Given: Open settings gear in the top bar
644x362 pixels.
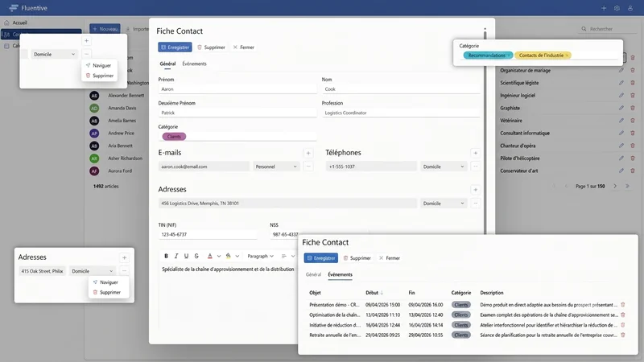Looking at the screenshot, I should (x=617, y=8).
